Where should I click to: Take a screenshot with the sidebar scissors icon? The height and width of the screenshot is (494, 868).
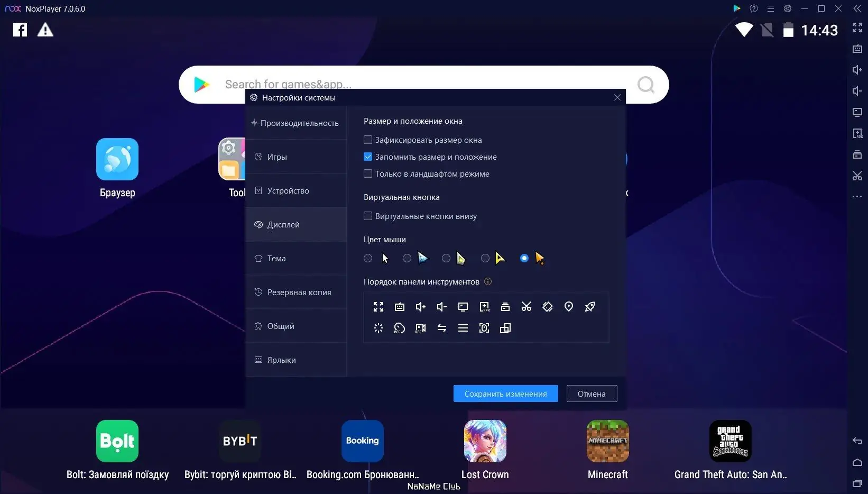coord(857,176)
